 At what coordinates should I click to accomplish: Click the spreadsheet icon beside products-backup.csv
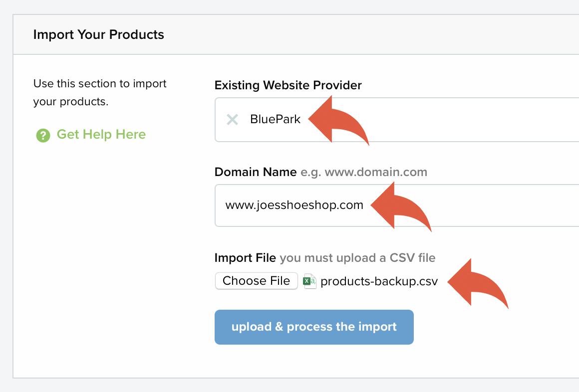pyautogui.click(x=309, y=281)
